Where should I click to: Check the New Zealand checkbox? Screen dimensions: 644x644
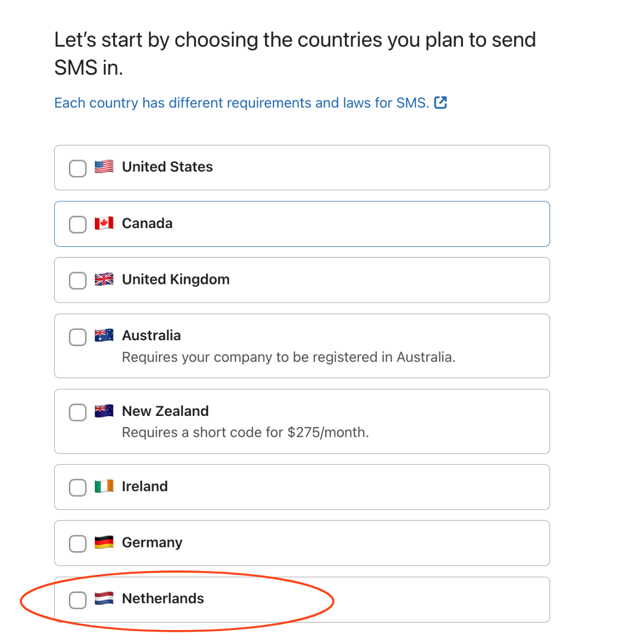[x=78, y=413]
